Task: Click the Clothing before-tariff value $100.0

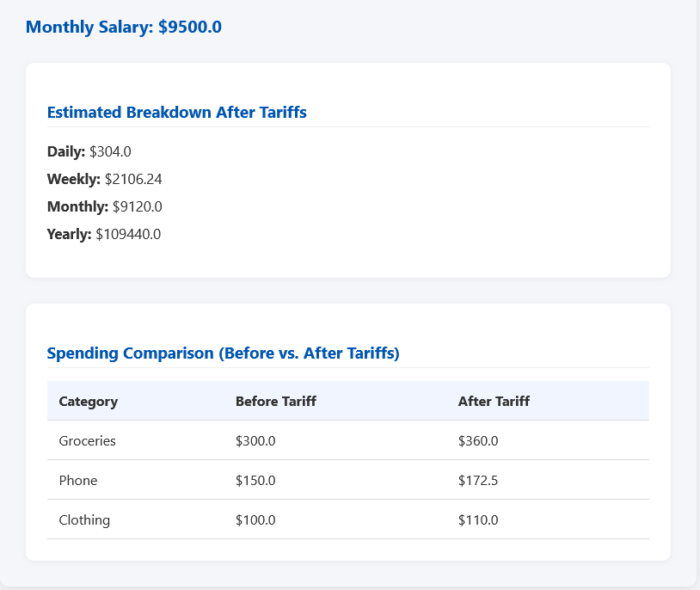Action: coord(255,520)
